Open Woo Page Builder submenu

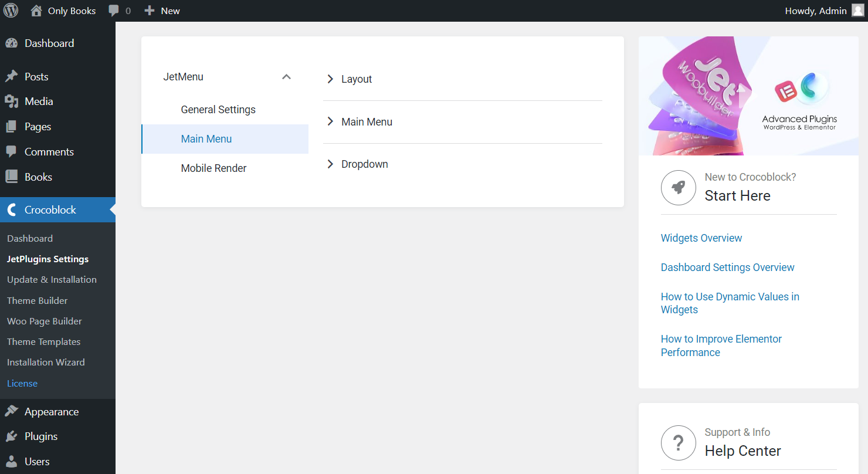point(45,321)
